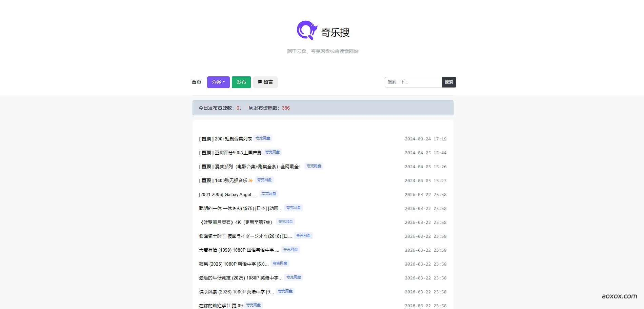Click the 发布 button to publish
The image size is (644, 309).
(241, 82)
